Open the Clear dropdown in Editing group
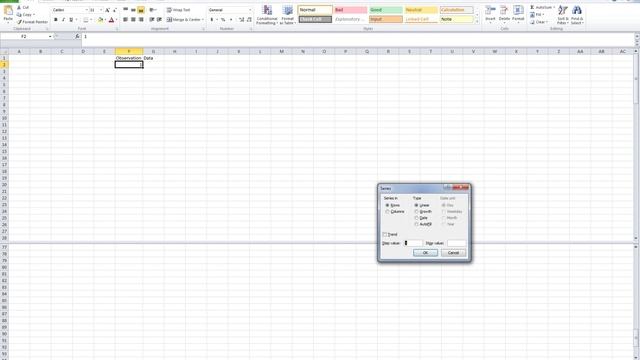The width and height of the screenshot is (640, 360). click(539, 22)
